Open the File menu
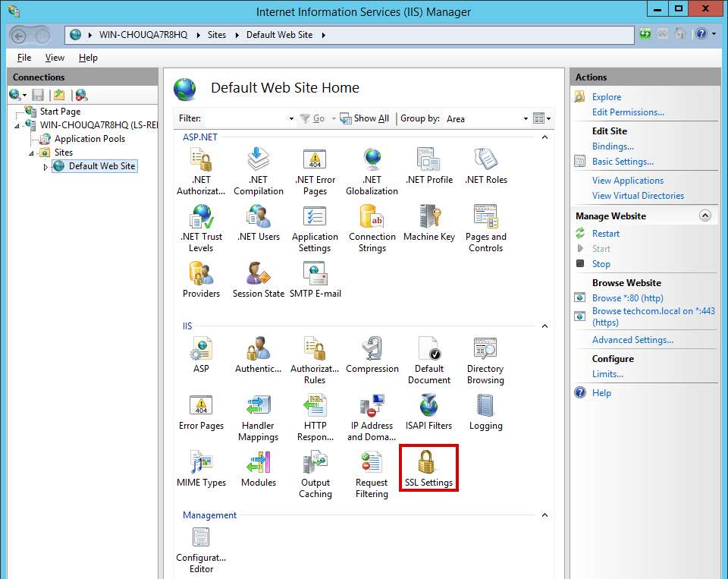The width and height of the screenshot is (728, 579). tap(24, 58)
